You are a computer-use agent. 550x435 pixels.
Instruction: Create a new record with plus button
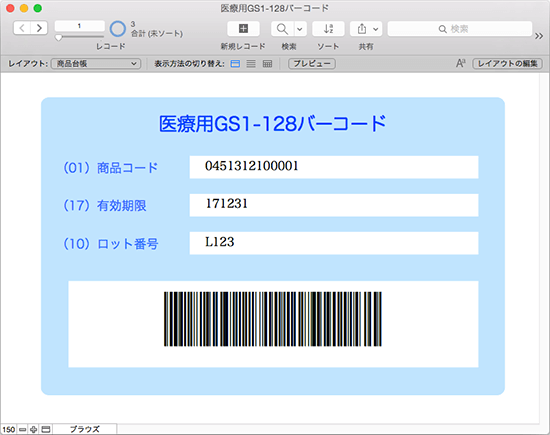tap(243, 28)
